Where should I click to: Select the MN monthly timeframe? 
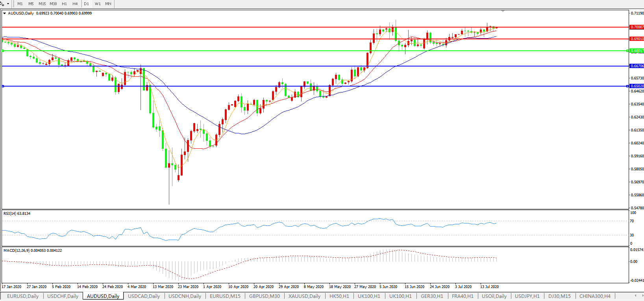[x=108, y=4]
